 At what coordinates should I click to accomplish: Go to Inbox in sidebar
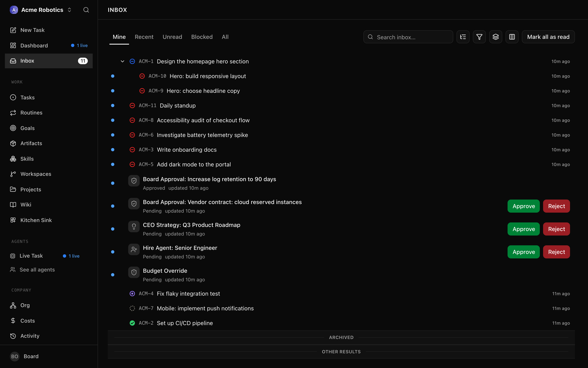tap(49, 61)
